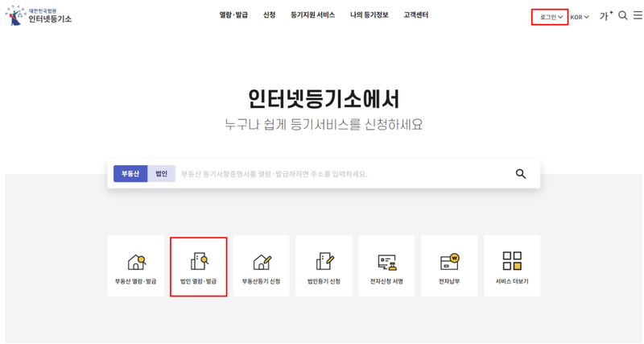
Task: Open the 등기지원 서비스 menu
Action: point(312,15)
